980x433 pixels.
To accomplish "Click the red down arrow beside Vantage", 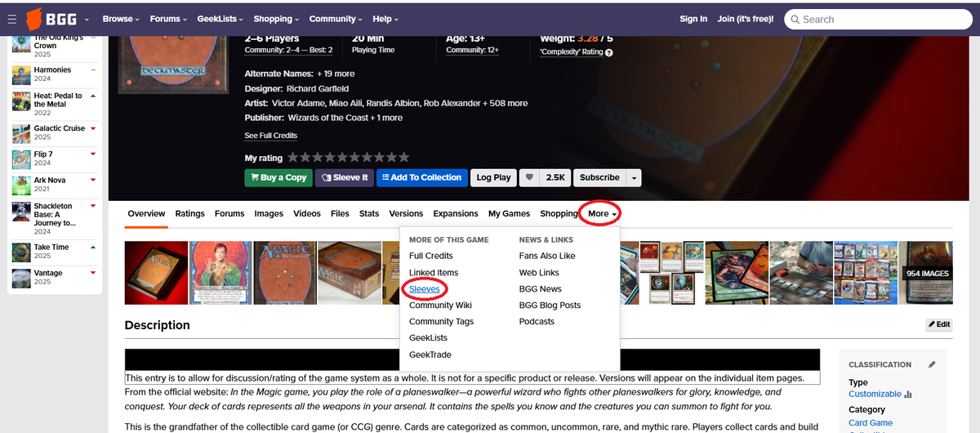I will 93,273.
